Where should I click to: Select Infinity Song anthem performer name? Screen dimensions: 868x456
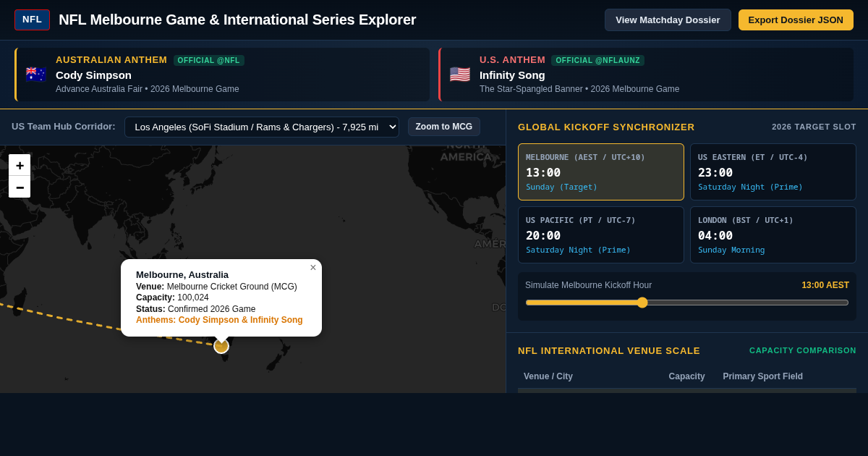[512, 75]
